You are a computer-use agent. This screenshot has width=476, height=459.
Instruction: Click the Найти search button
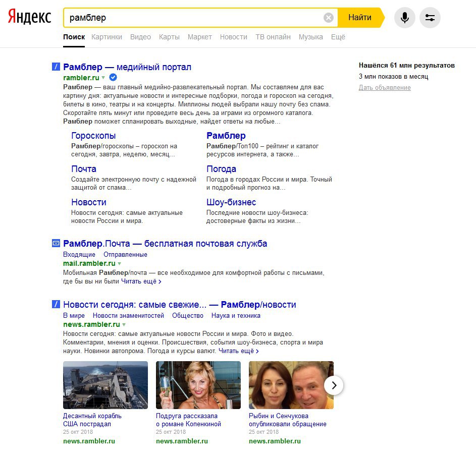click(360, 18)
